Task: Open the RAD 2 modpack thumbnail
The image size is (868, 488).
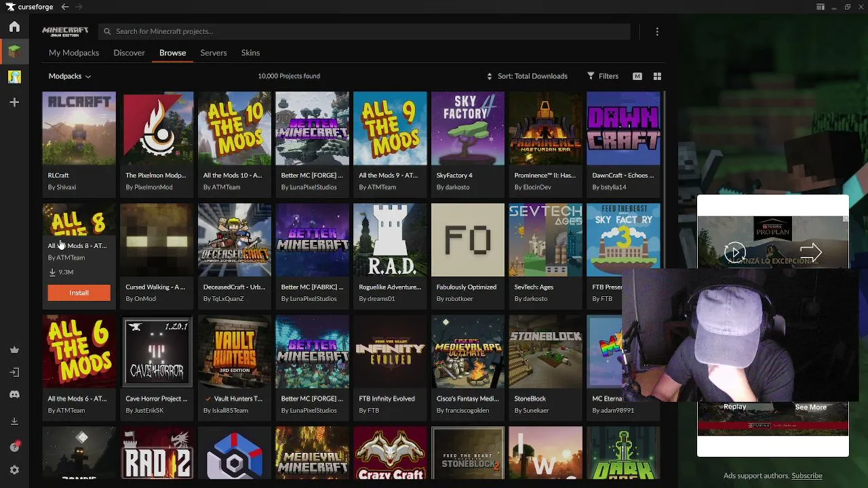Action: (157, 453)
